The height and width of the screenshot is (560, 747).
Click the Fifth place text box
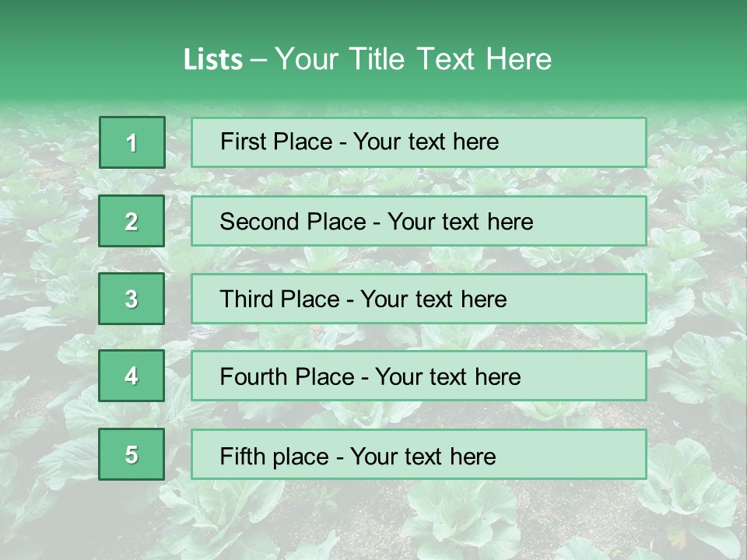[419, 454]
